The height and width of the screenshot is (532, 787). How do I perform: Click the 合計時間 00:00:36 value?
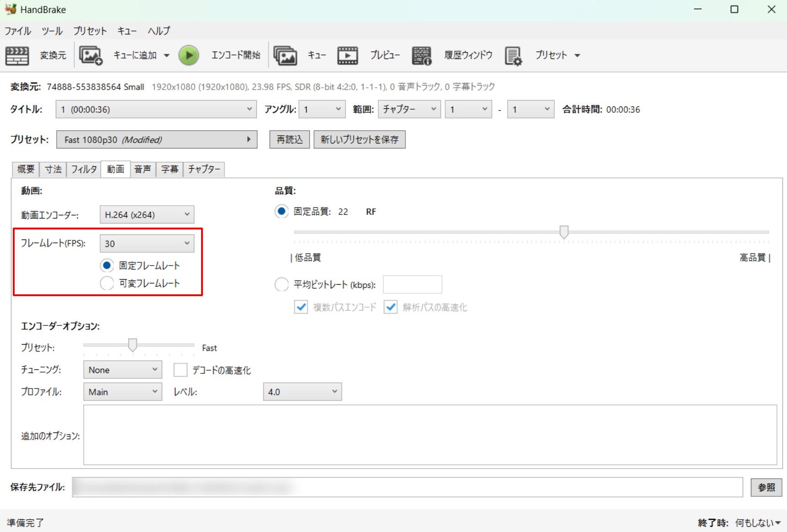(x=623, y=109)
